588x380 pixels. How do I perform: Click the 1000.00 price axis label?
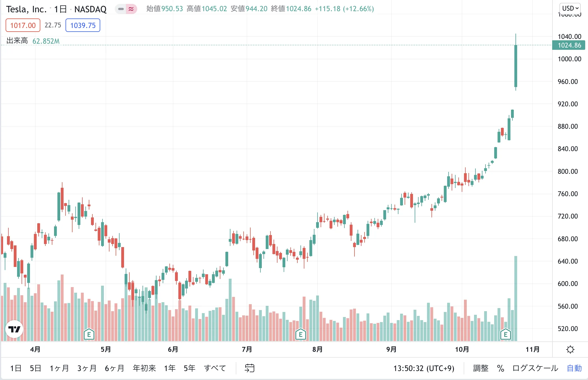click(x=570, y=59)
